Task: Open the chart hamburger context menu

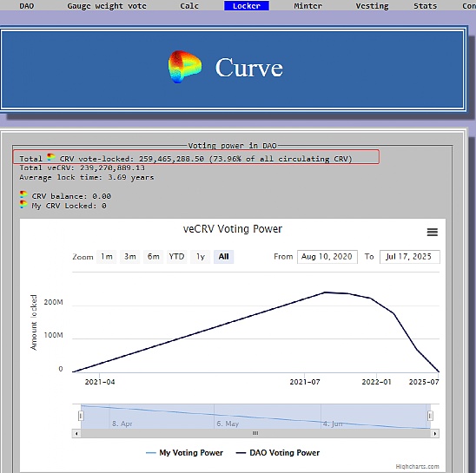Action: (433, 232)
